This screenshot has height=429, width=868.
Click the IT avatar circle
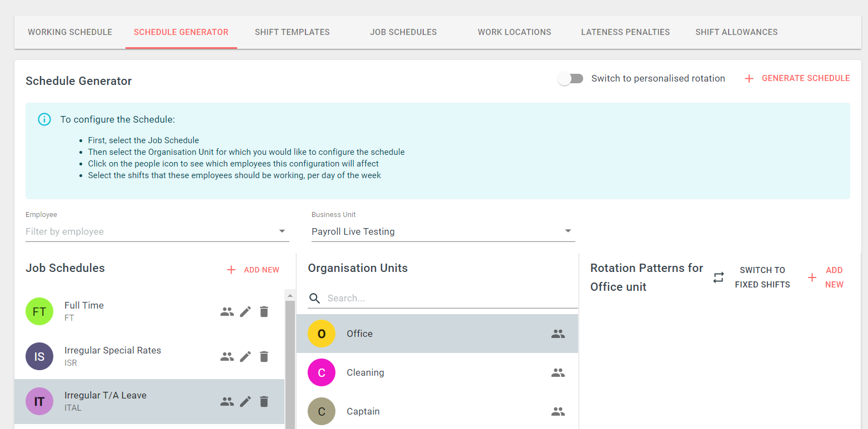[39, 402]
